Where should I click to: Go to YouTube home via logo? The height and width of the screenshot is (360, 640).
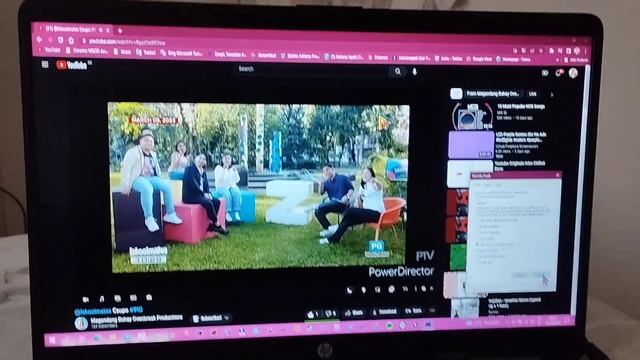click(73, 65)
